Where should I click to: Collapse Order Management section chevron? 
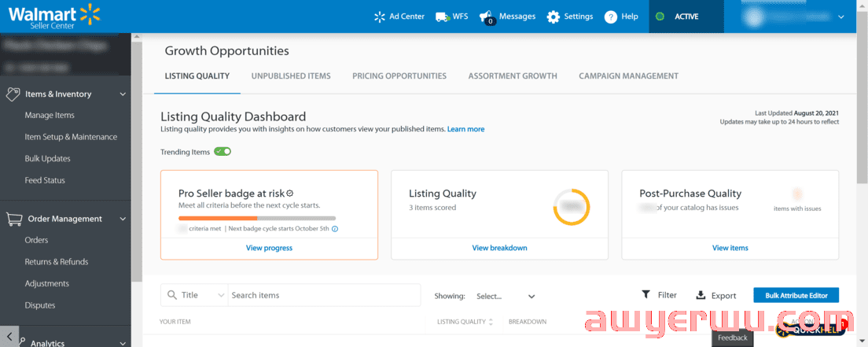coord(123,219)
